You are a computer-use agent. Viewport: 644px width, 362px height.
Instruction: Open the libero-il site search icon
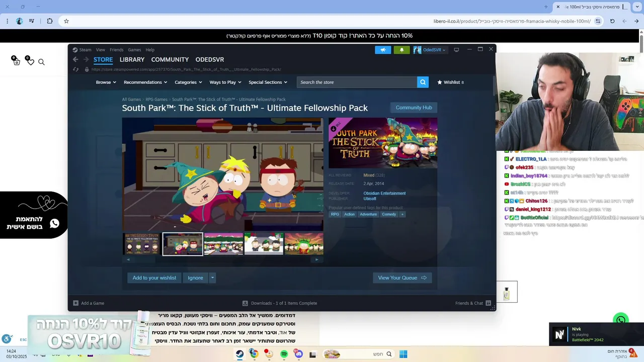click(42, 62)
